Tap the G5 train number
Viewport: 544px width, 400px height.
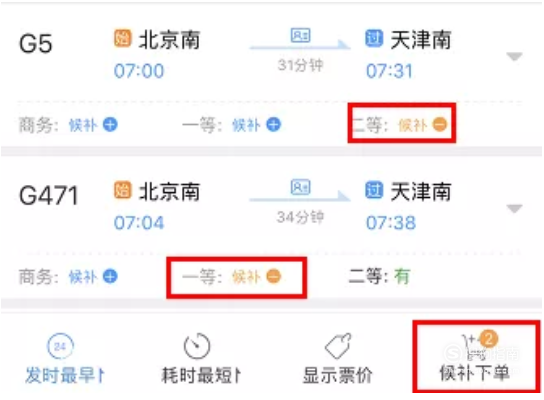coord(36,44)
